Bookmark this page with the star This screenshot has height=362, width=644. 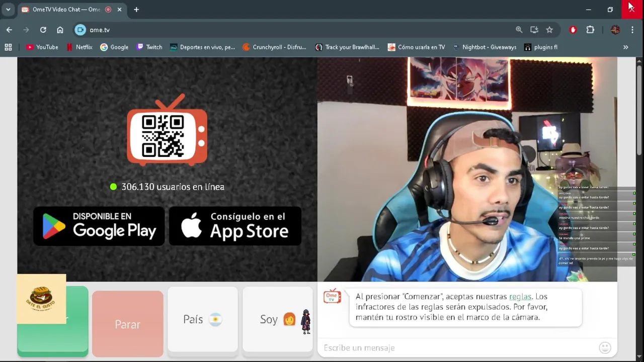[x=549, y=30]
